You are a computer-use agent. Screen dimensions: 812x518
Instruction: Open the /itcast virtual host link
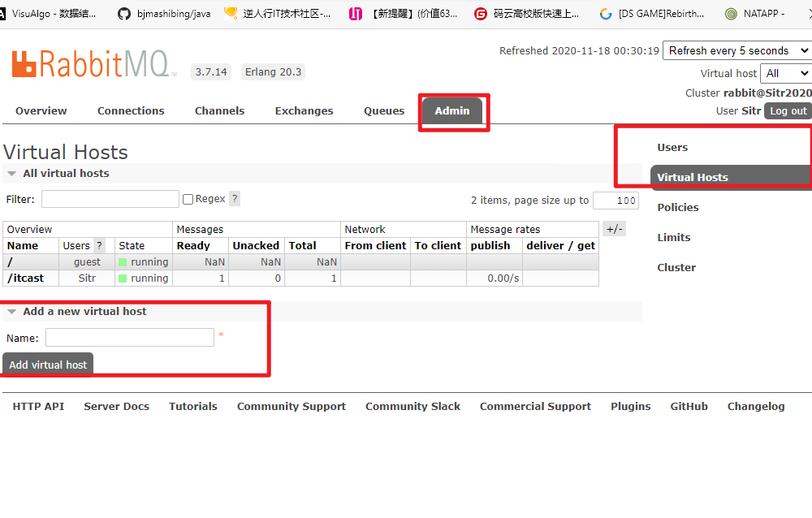(26, 278)
